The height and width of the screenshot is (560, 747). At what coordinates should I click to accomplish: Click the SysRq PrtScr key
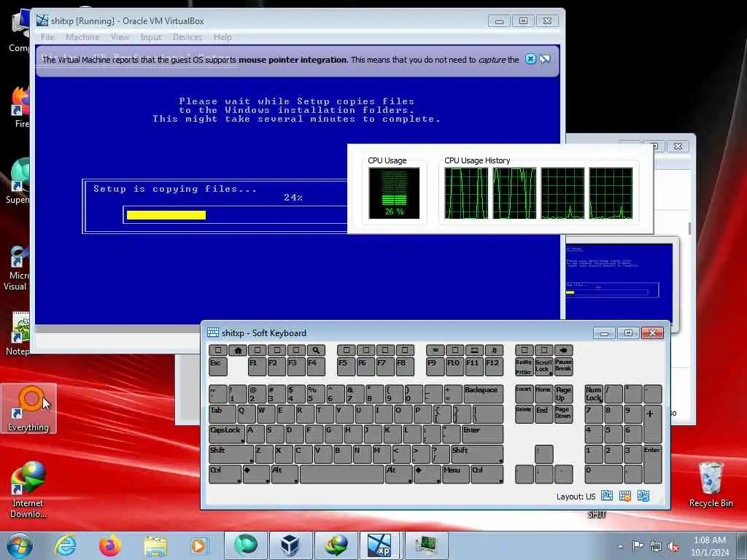click(x=524, y=367)
